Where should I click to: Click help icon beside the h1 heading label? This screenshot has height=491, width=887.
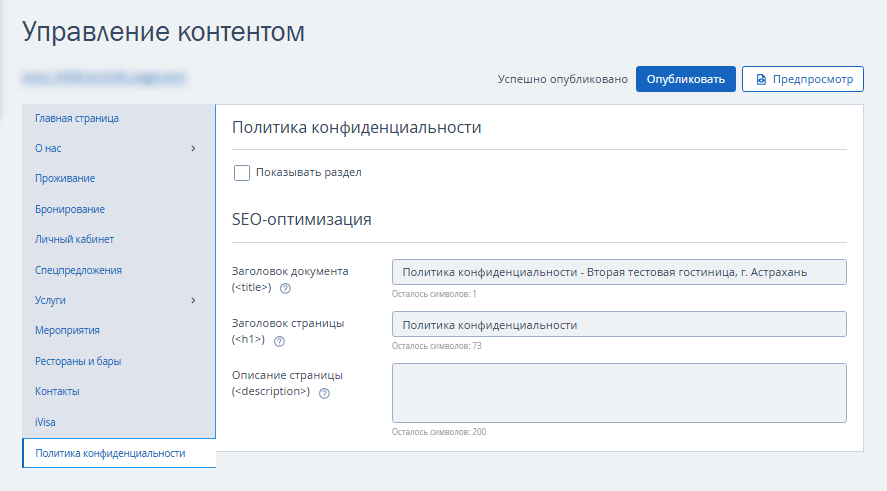point(279,341)
